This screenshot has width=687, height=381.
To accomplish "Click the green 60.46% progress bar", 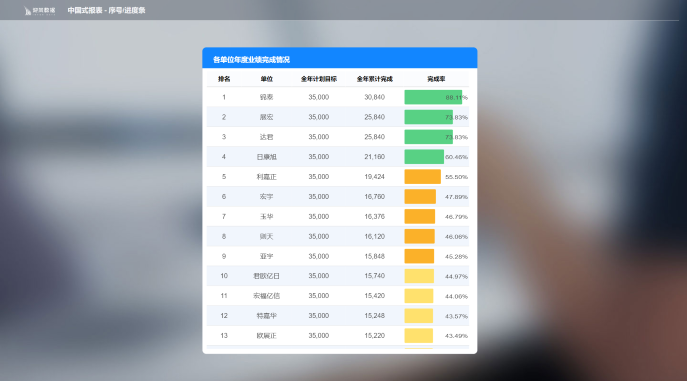I will click(x=424, y=157).
